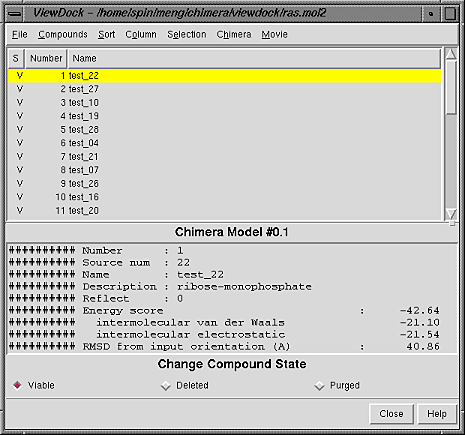Open the Compounds menu
This screenshot has height=435, width=465.
tap(63, 34)
